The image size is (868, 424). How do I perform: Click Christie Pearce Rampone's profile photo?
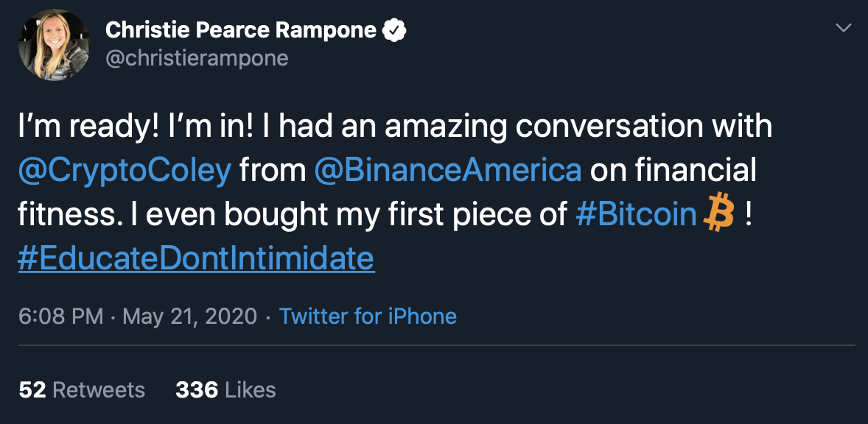click(54, 45)
